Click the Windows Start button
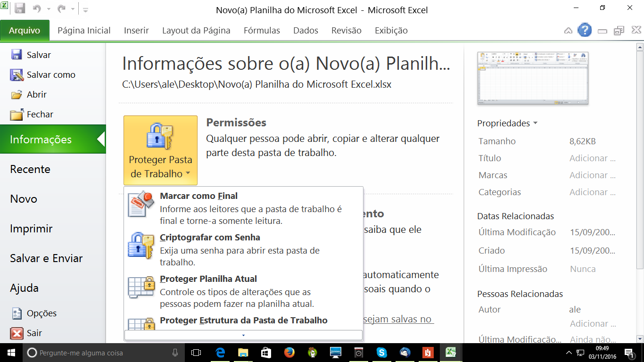Image resolution: width=644 pixels, height=362 pixels. (11, 353)
